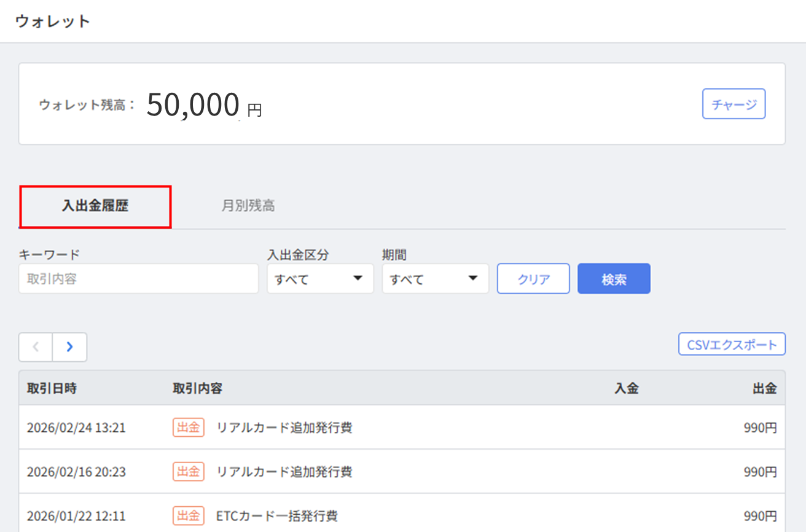Viewport: 806px width, 532px height.
Task: Select the ETCカード一括発行費 transaction text
Action: pos(276,515)
